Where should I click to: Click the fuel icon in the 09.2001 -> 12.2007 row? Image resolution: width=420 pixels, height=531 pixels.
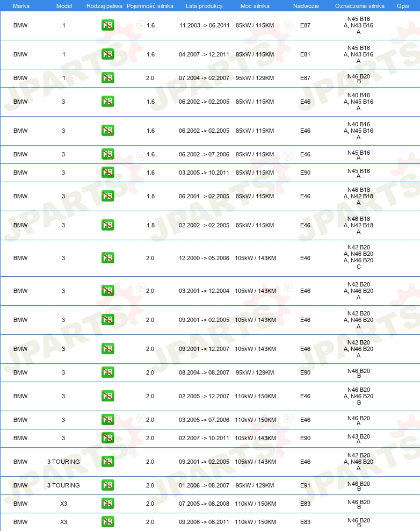(x=107, y=349)
